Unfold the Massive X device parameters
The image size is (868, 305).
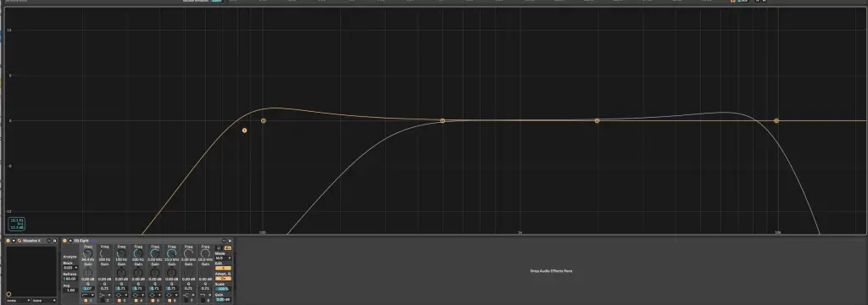pyautogui.click(x=14, y=241)
